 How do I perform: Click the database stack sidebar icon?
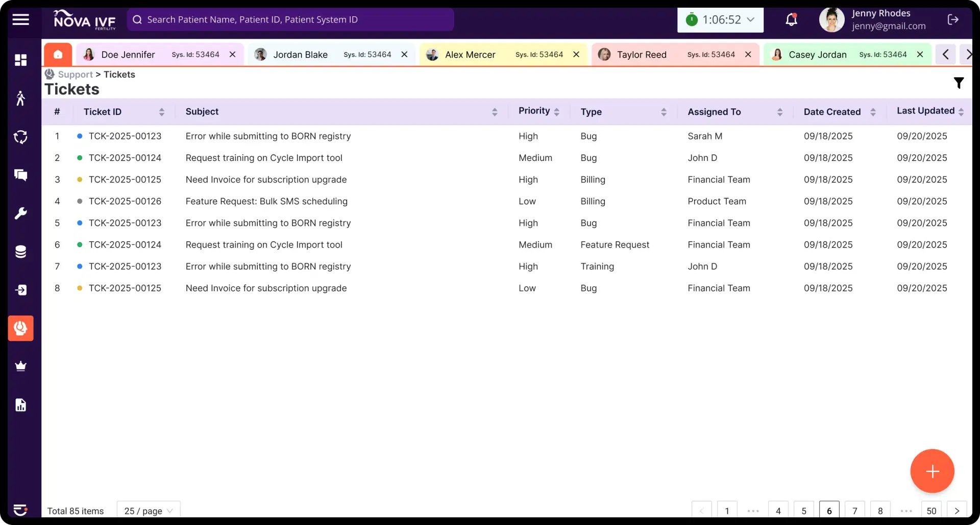tap(21, 252)
